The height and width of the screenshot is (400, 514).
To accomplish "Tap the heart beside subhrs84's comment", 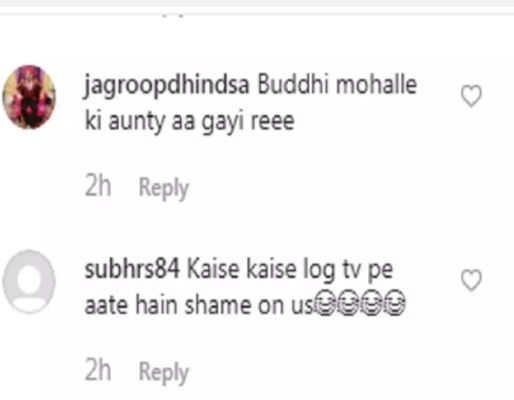I will point(471,280).
